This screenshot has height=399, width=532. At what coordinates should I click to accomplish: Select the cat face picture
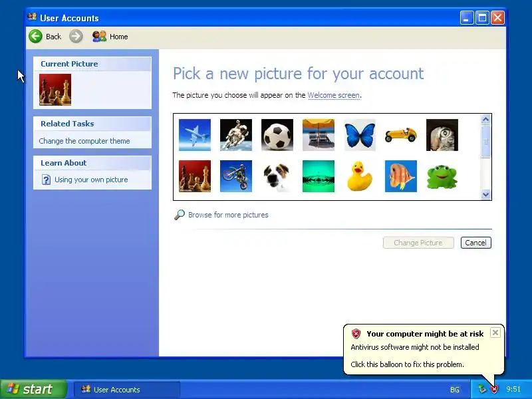(442, 135)
